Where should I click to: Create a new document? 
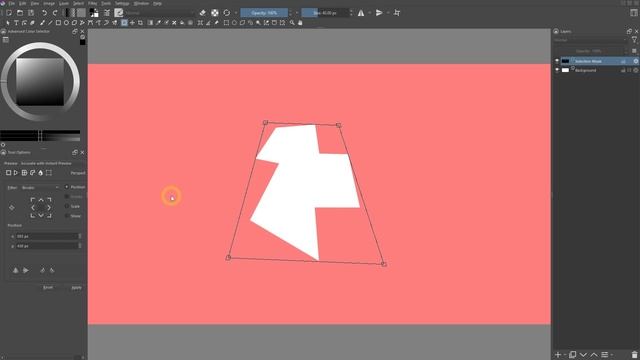click(9, 13)
